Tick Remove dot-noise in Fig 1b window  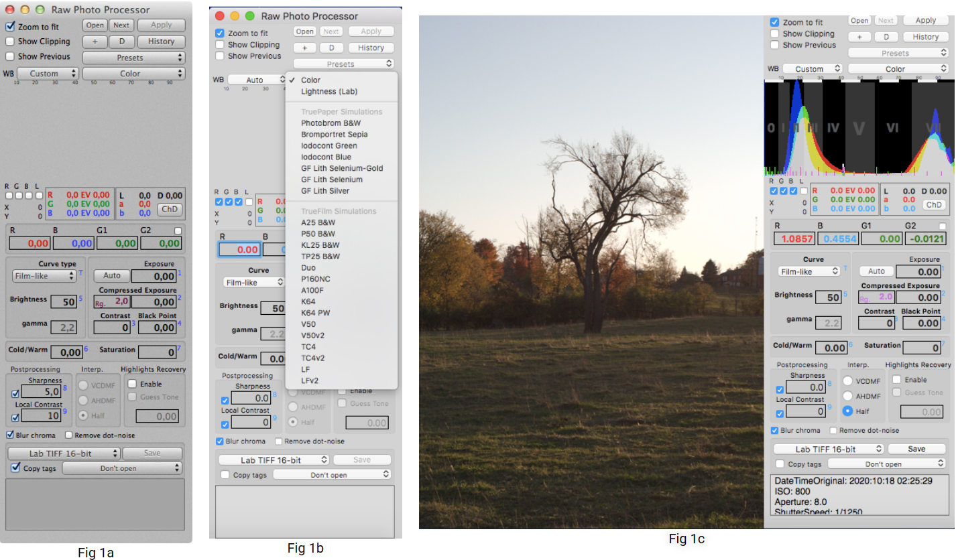279,441
